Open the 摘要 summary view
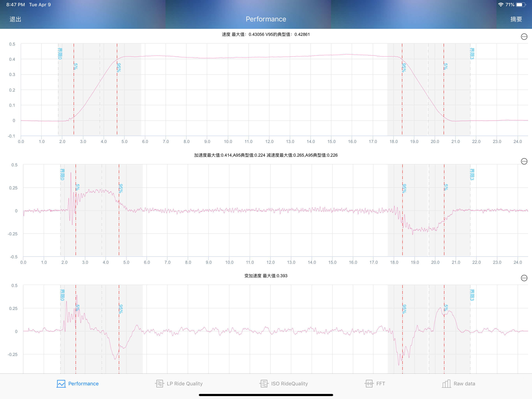532x399 pixels. (x=516, y=19)
